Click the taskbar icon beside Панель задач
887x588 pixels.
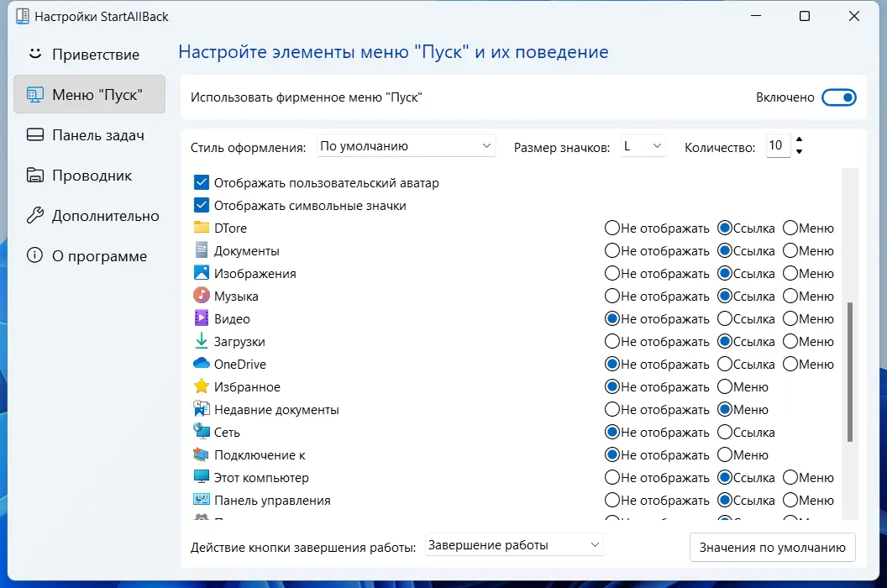point(35,134)
